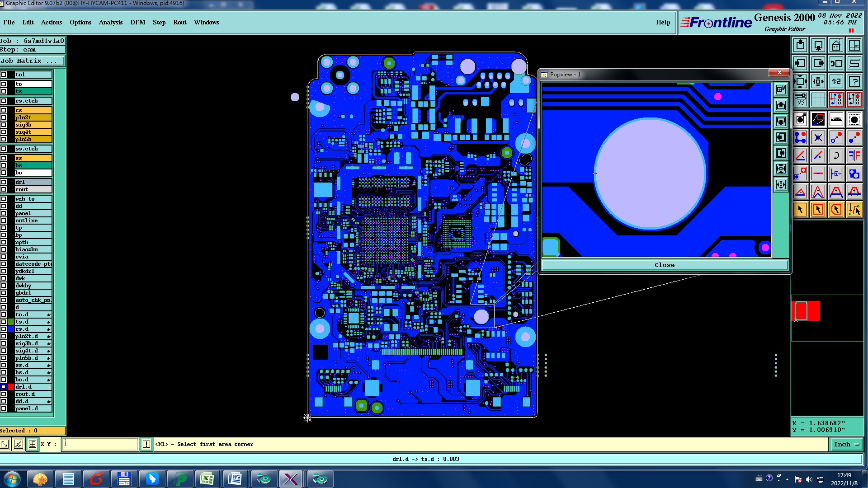Open the Windows menu
The height and width of the screenshot is (488, 868).
(x=207, y=22)
